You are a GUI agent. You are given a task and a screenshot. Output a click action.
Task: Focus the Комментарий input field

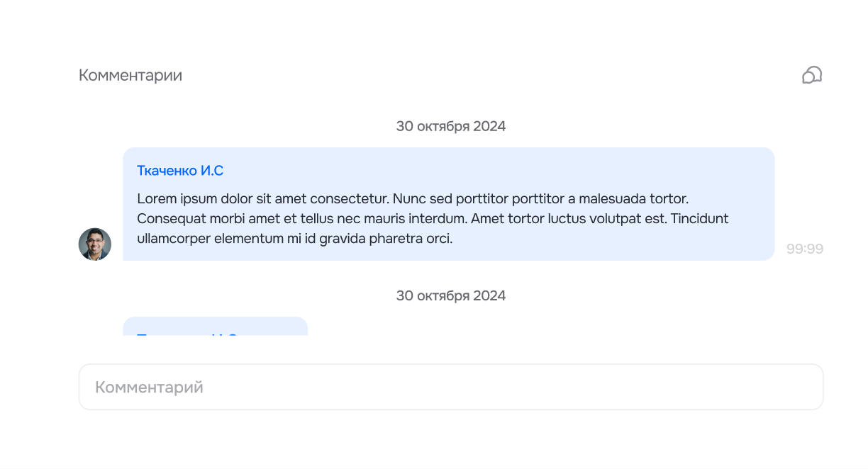(x=450, y=387)
